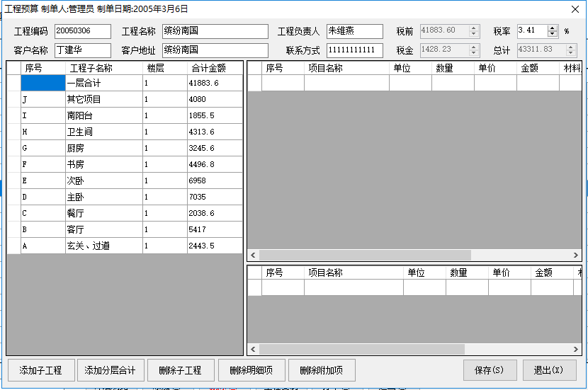Viewport: 588px width, 390px height.
Task: Select the 书房 row
Action: click(125, 164)
